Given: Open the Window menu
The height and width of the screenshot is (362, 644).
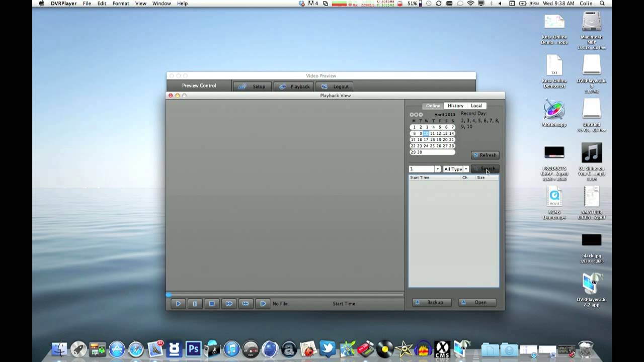Looking at the screenshot, I should tap(162, 4).
